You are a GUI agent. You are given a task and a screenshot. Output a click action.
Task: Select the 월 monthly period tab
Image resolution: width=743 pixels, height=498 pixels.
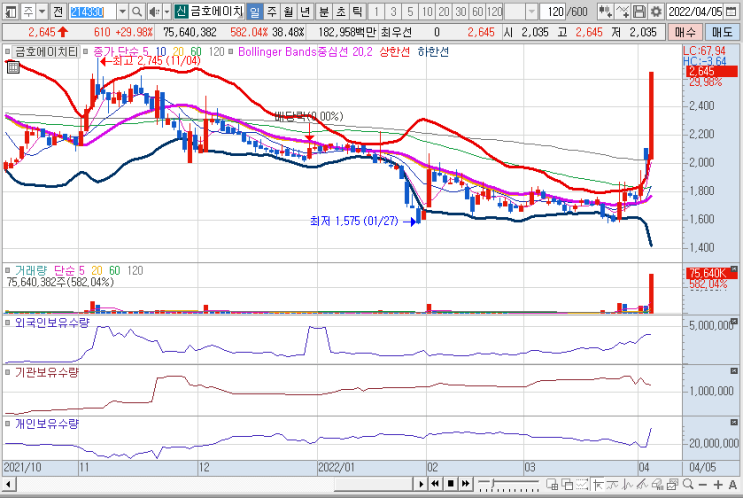[288, 11]
